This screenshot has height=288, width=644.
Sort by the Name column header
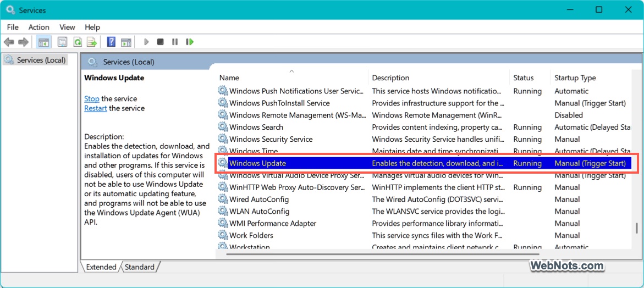(x=293, y=78)
